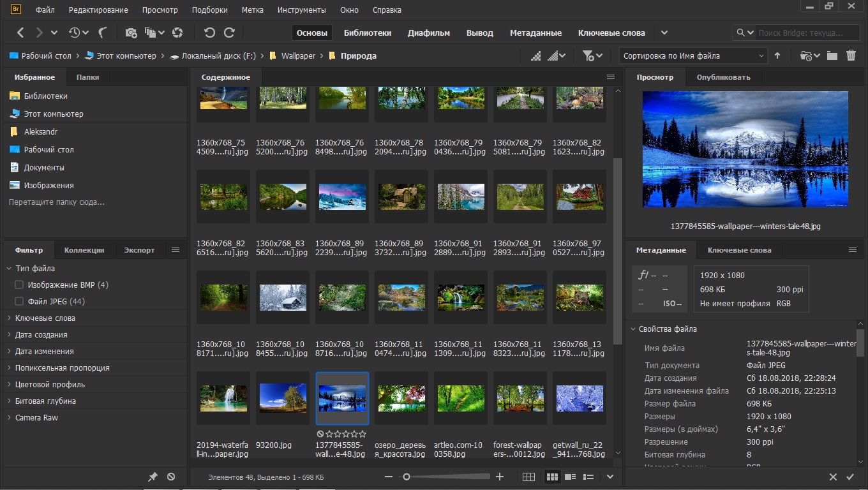Image resolution: width=868 pixels, height=490 pixels.
Task: Switch to the Метаданные workspace
Action: [535, 33]
